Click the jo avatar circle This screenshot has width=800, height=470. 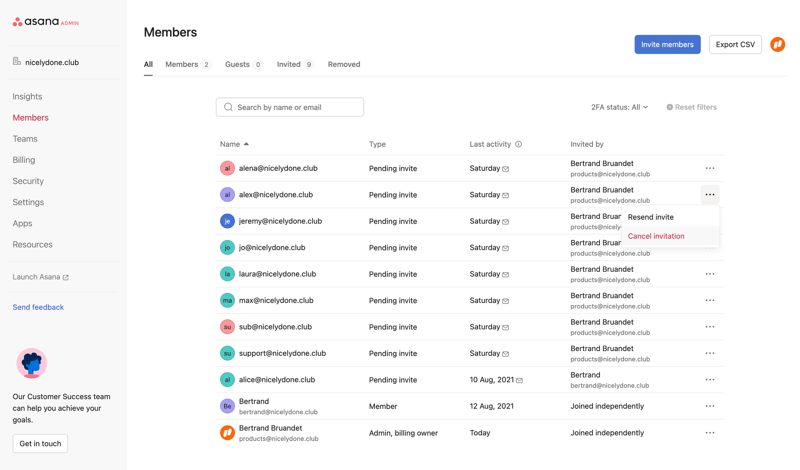(x=227, y=248)
